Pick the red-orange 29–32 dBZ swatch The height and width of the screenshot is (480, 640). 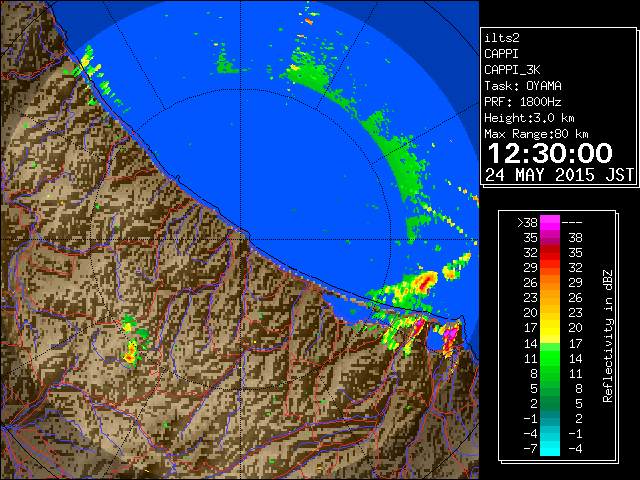550,268
